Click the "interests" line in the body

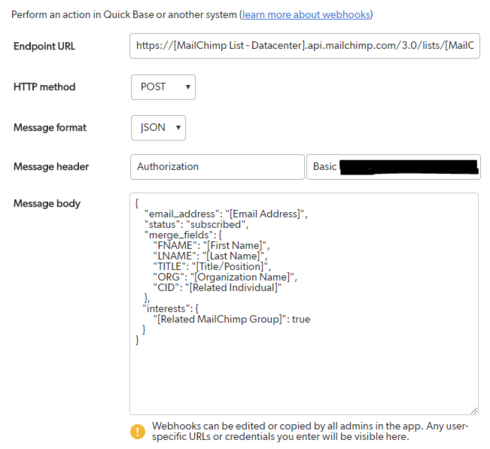pos(171,309)
